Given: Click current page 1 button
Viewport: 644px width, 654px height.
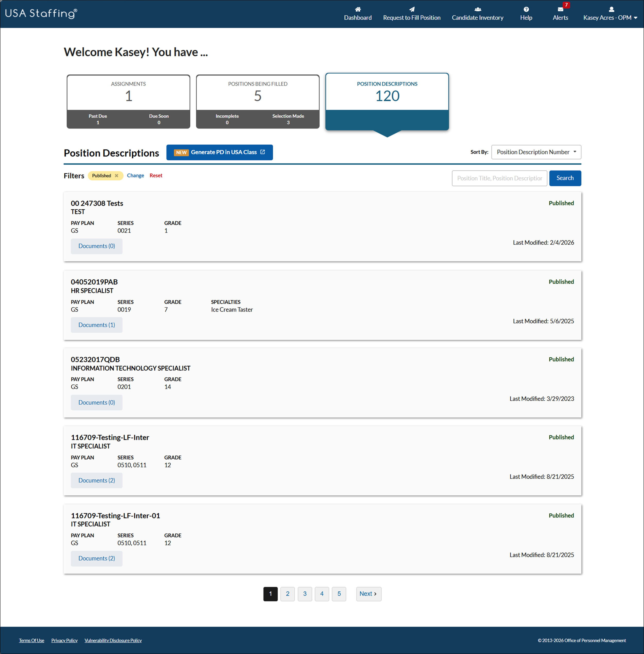Looking at the screenshot, I should pyautogui.click(x=270, y=594).
